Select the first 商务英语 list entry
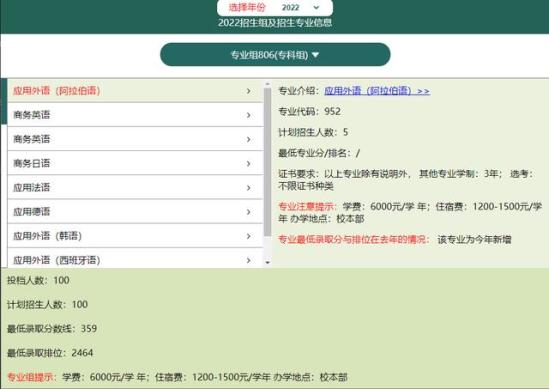Screen dimensions: 549x389 135,115
